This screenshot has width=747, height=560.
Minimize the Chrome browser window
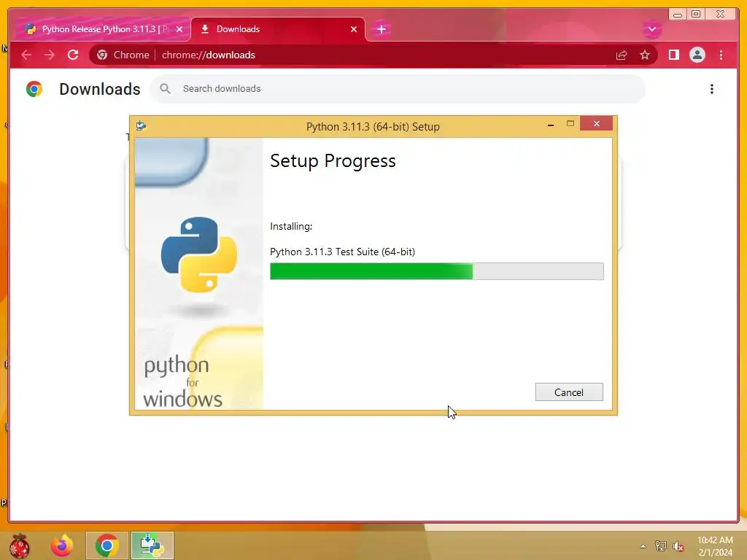click(x=678, y=15)
